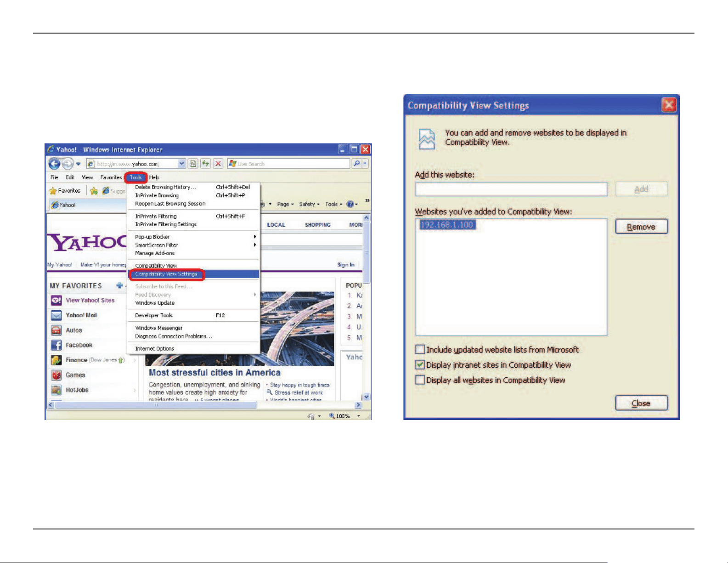Open the recent pages dropdown next to Forward
Screen dimensions: 728x563
tap(79, 164)
